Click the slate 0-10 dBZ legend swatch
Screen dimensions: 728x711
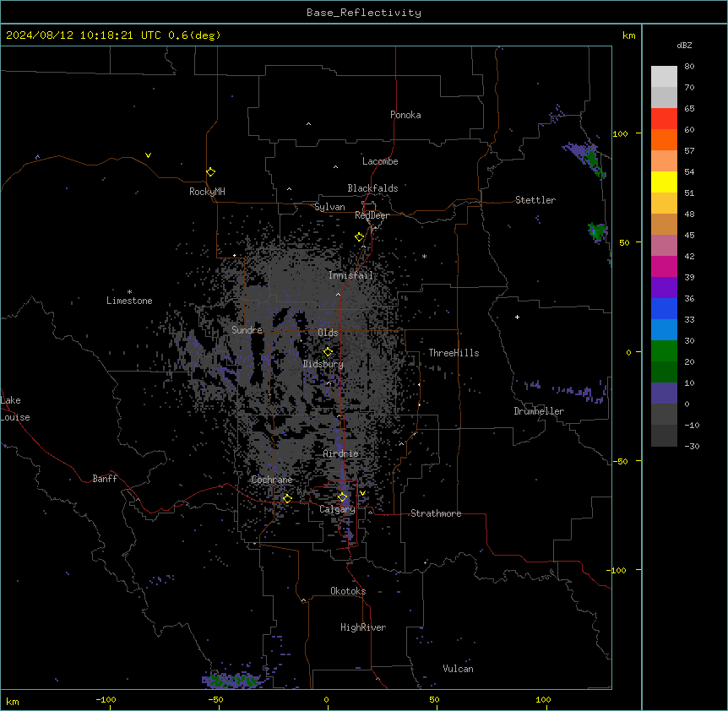[664, 393]
